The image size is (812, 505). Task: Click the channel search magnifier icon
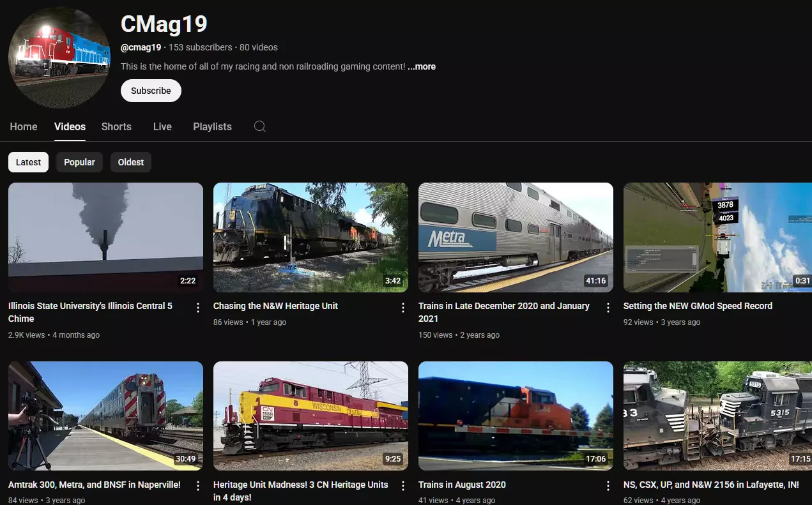point(259,126)
